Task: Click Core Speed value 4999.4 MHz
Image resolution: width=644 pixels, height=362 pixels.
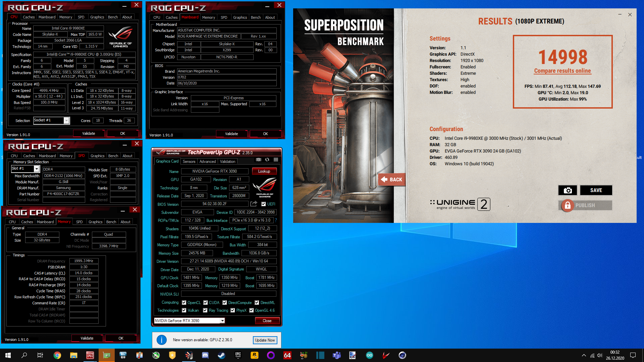Action: [49, 90]
